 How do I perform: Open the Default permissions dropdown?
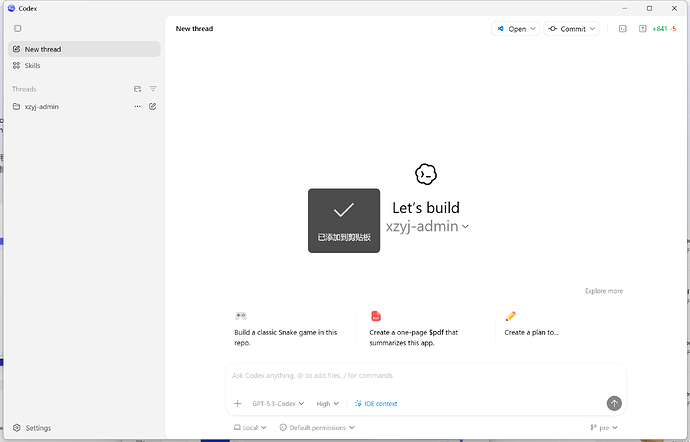(317, 427)
